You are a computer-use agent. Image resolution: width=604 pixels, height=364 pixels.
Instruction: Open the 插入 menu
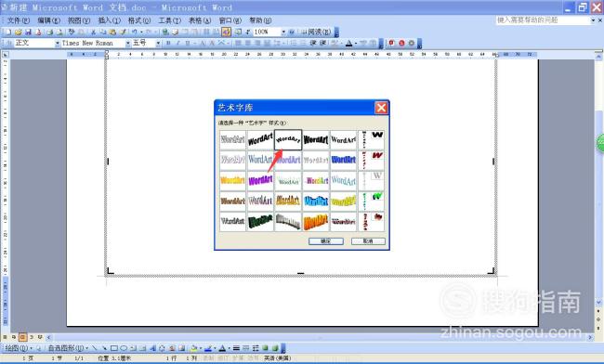pos(109,20)
